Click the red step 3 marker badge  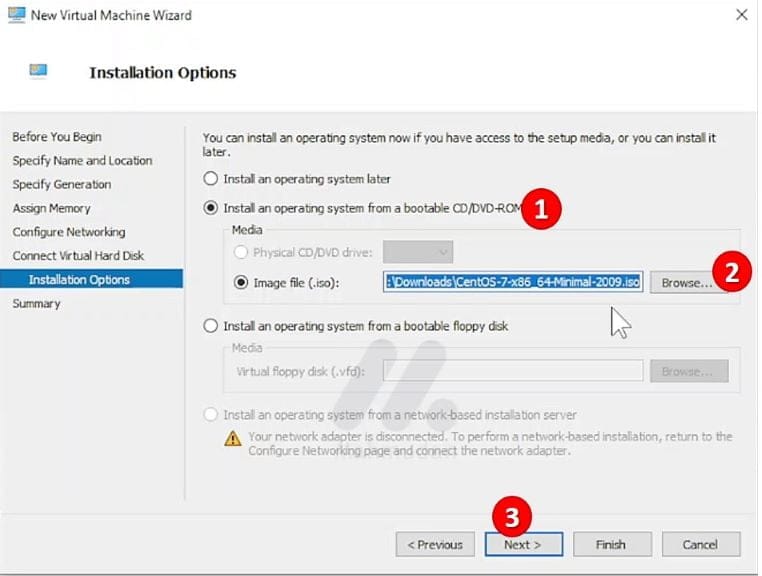coord(513,517)
